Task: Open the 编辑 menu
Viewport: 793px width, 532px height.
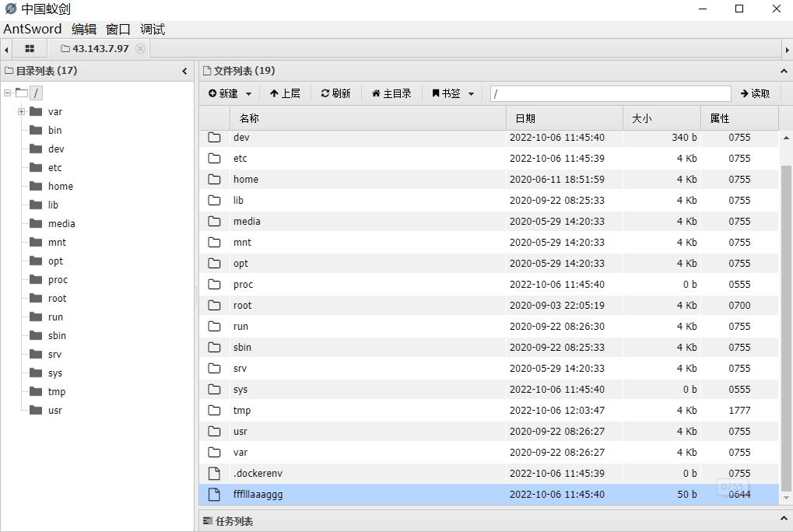Action: [x=84, y=29]
